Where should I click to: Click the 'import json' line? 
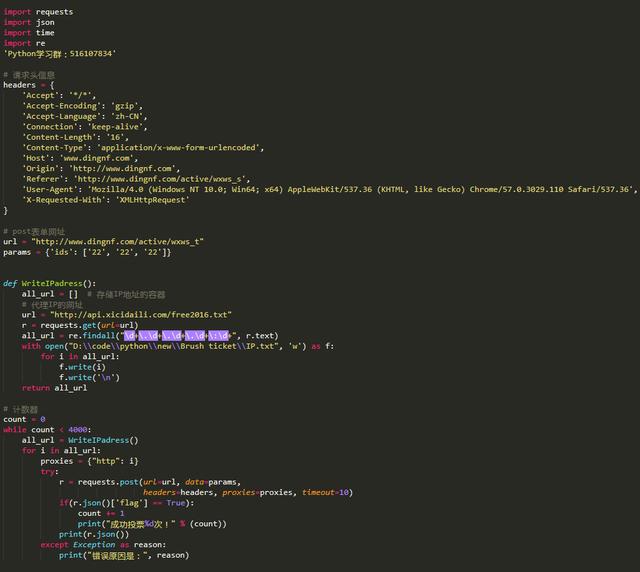pos(29,22)
